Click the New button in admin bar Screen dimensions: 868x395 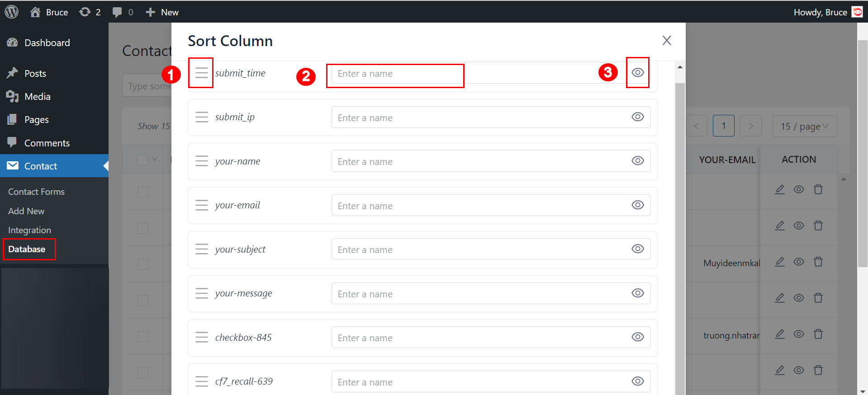[162, 12]
